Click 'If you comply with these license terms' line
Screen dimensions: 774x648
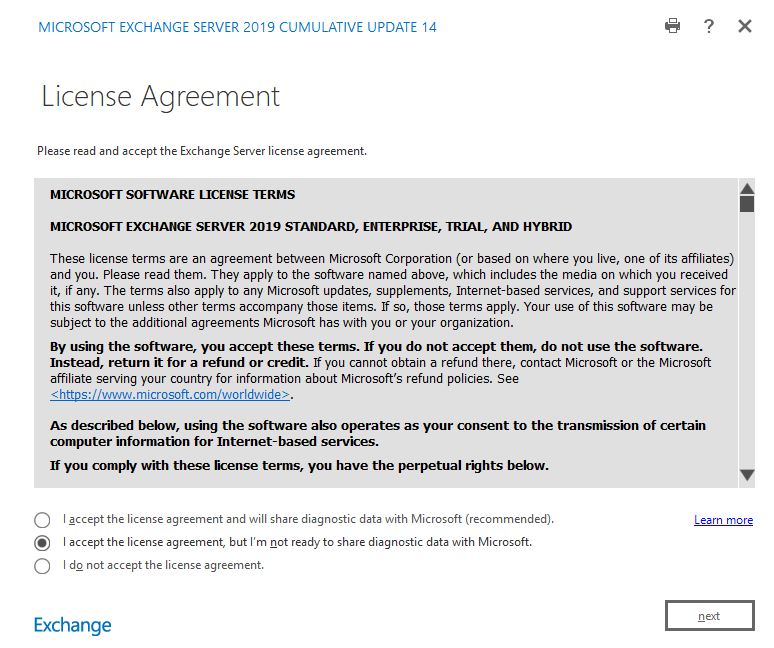[298, 465]
